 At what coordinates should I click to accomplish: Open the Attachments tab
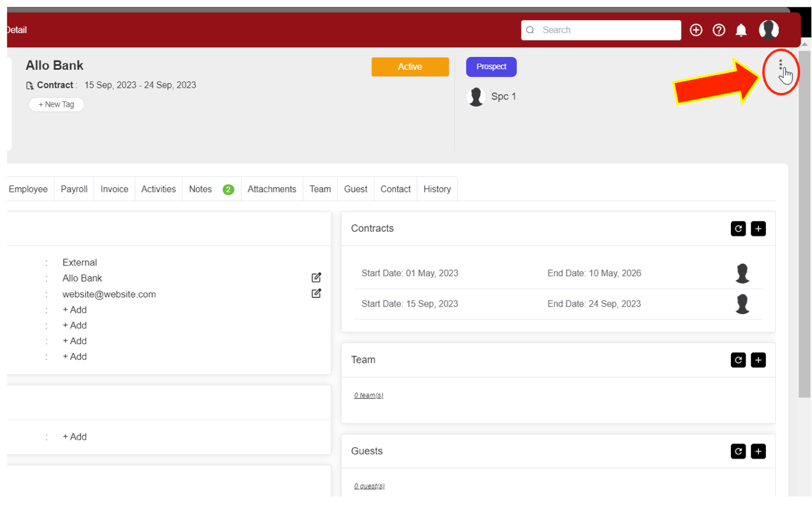[271, 189]
